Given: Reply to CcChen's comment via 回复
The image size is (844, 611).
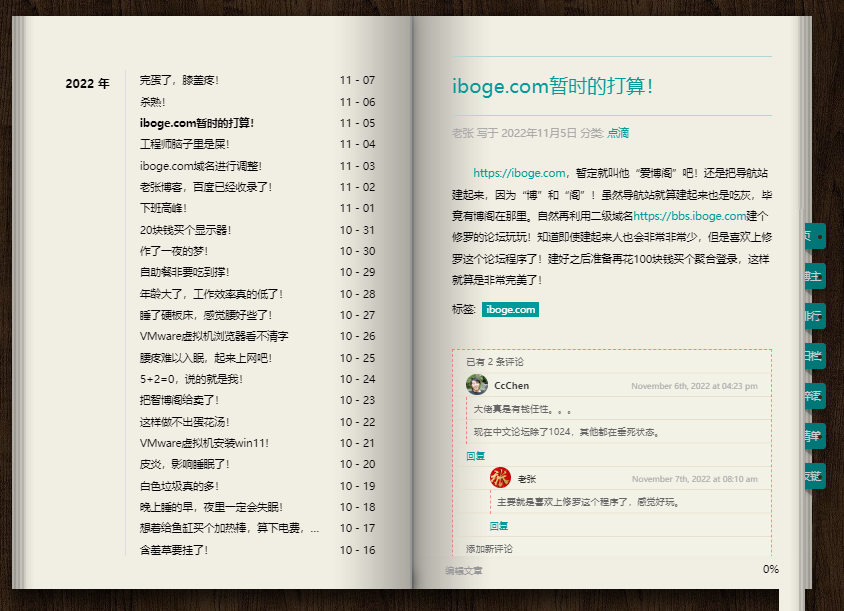Looking at the screenshot, I should [476, 456].
